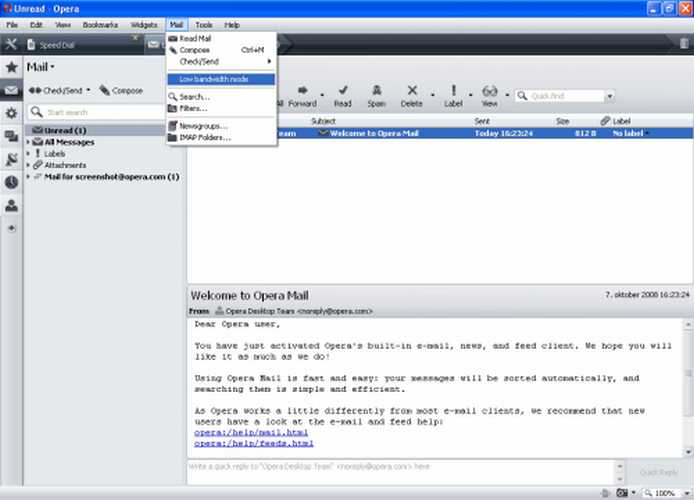694x500 pixels.
Task: Open the No label dropdown on message
Action: click(647, 133)
